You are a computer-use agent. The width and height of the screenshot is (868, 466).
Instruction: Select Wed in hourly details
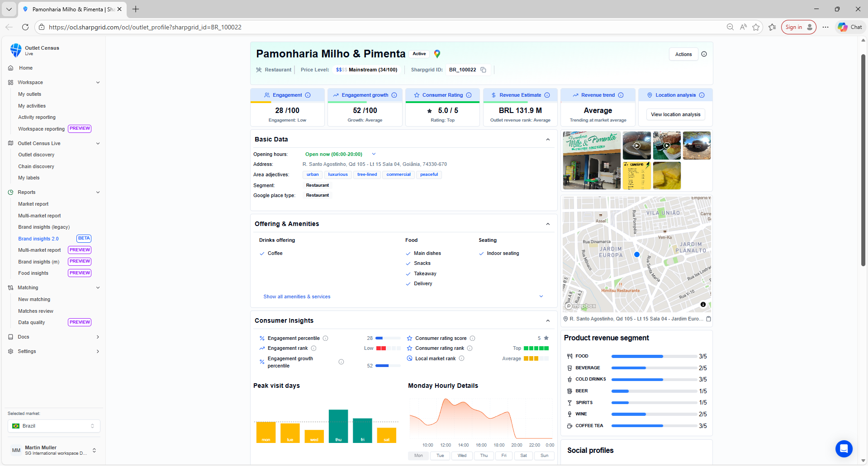click(462, 456)
